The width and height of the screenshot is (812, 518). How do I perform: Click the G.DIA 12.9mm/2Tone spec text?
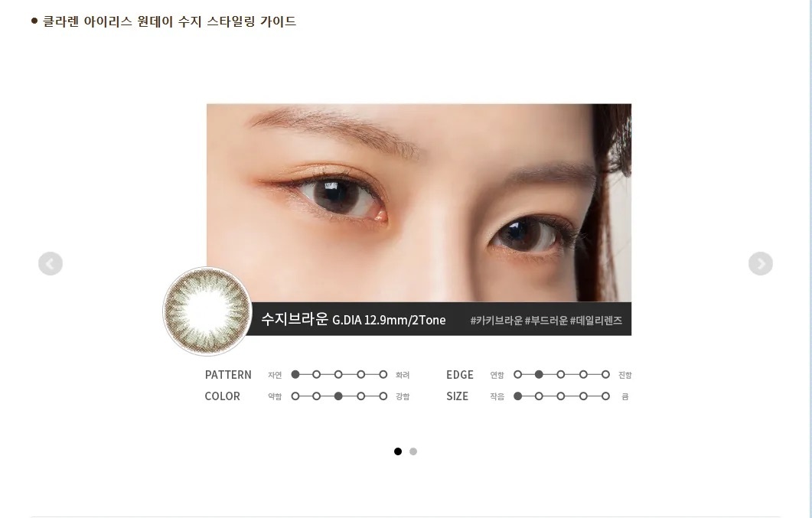click(x=389, y=321)
